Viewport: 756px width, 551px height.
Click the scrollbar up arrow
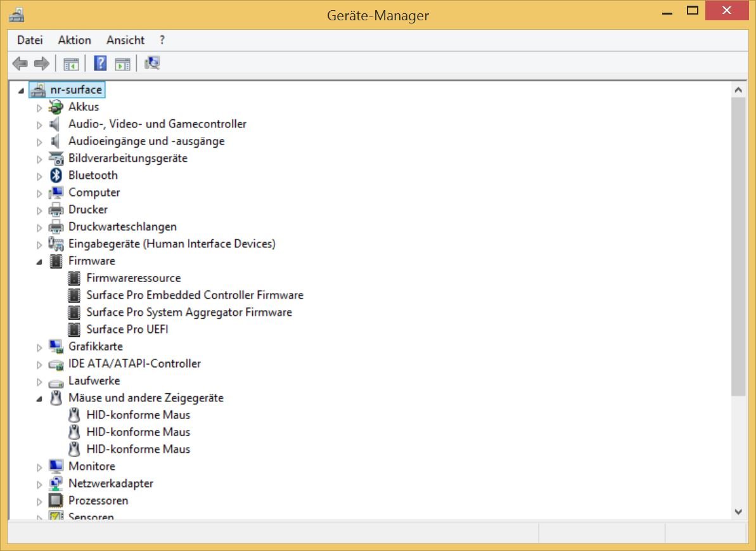tap(738, 90)
